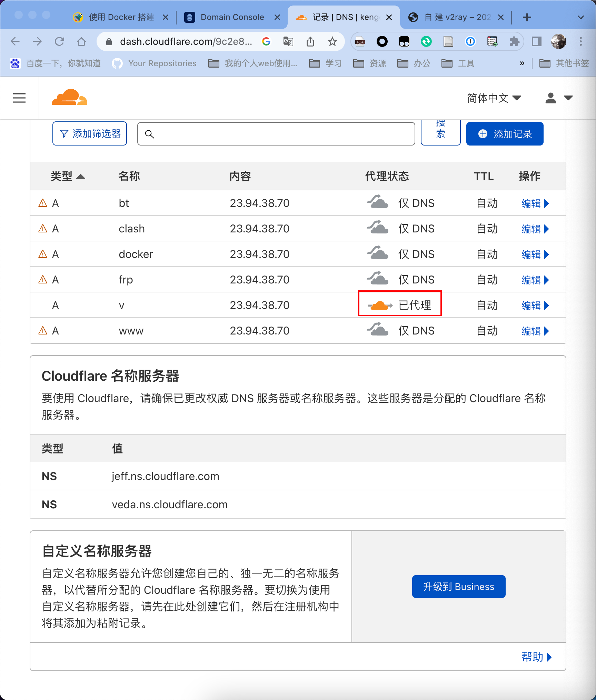Select veda.ns.cloudflare.com nameserver value
The width and height of the screenshot is (596, 700).
[170, 504]
